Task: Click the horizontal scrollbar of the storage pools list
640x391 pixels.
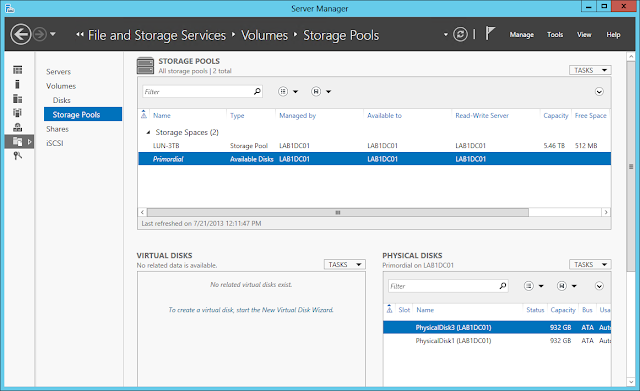Action: click(338, 212)
